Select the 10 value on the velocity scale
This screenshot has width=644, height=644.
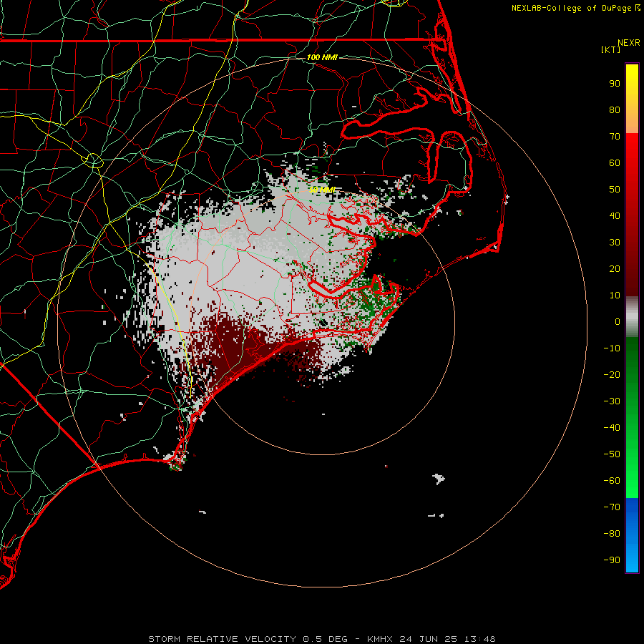(615, 296)
